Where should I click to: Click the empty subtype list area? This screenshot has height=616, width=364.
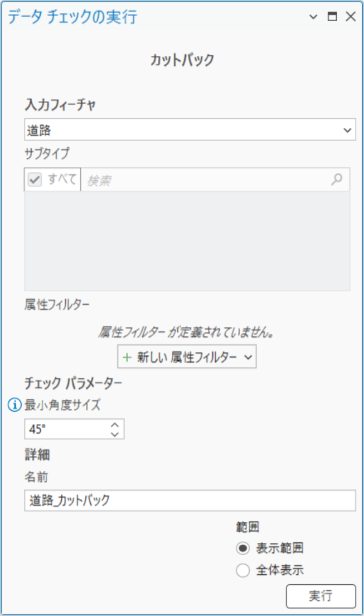click(187, 241)
